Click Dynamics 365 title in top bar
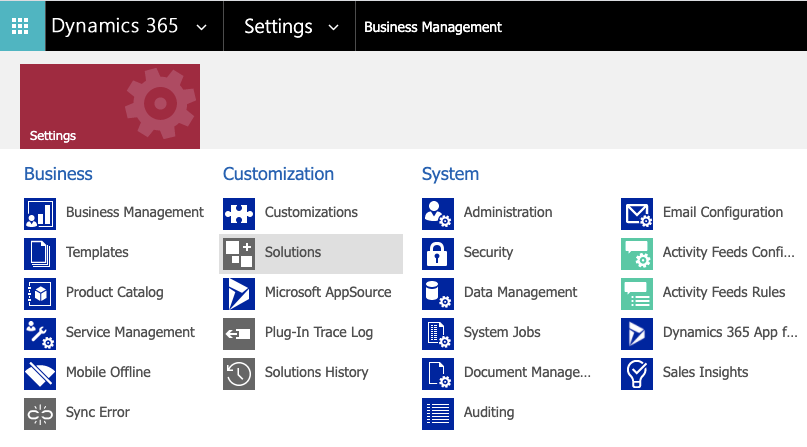 115,26
